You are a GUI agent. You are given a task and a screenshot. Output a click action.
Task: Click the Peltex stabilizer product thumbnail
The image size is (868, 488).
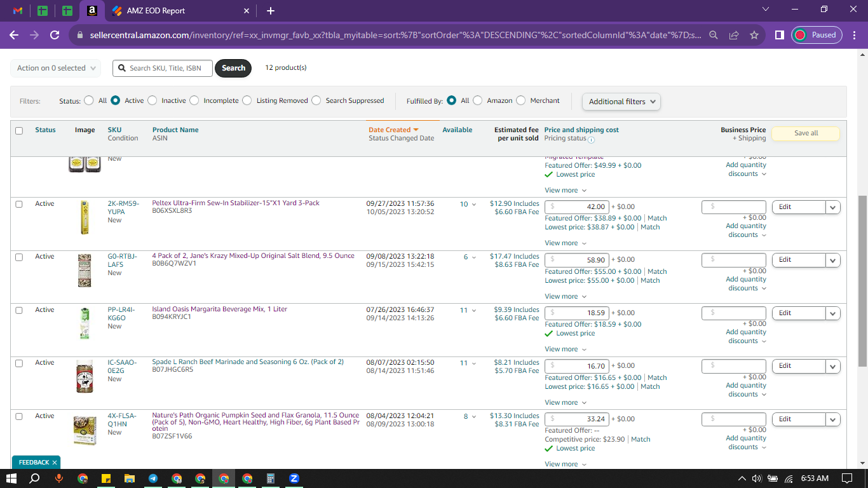pyautogui.click(x=85, y=217)
